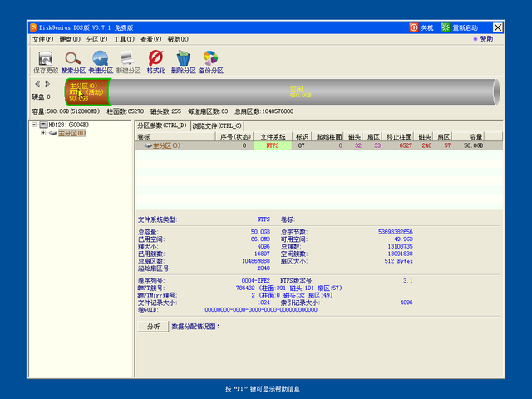Click the 终止柱面 column header
Viewport: 532px width, 399px height.
tap(398, 136)
